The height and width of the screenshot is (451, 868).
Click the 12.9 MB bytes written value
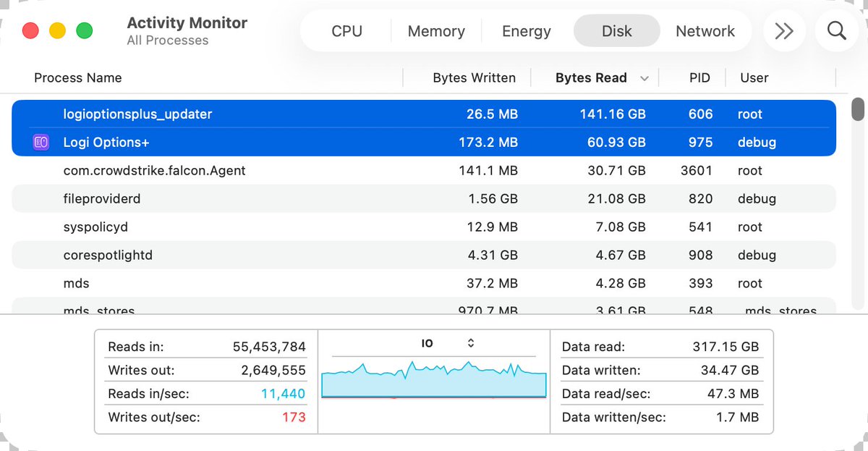click(493, 227)
